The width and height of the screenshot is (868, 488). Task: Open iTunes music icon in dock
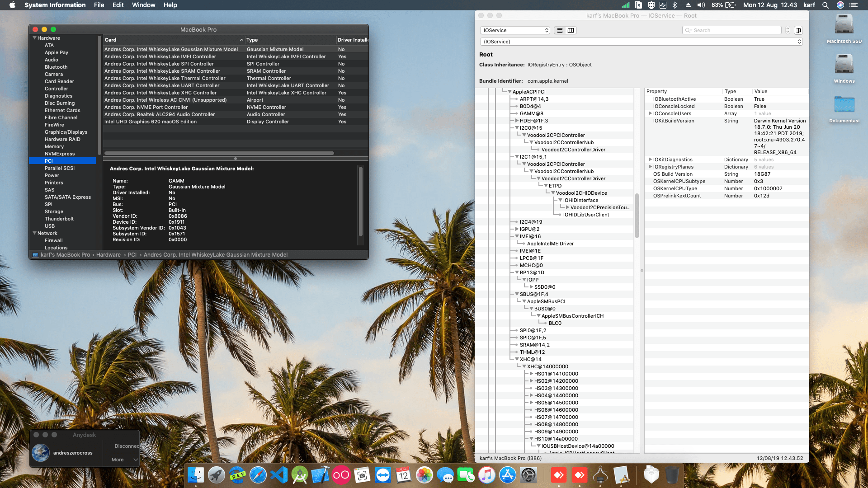click(487, 475)
